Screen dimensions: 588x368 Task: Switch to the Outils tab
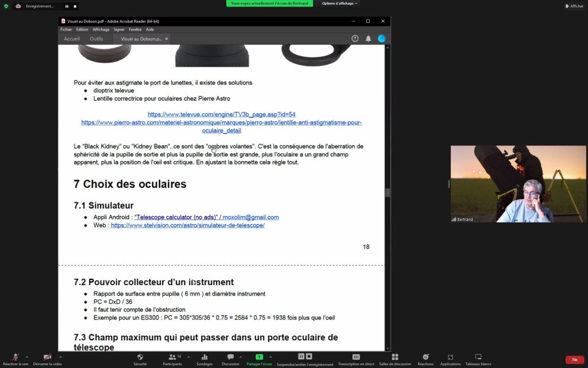pyautogui.click(x=96, y=39)
